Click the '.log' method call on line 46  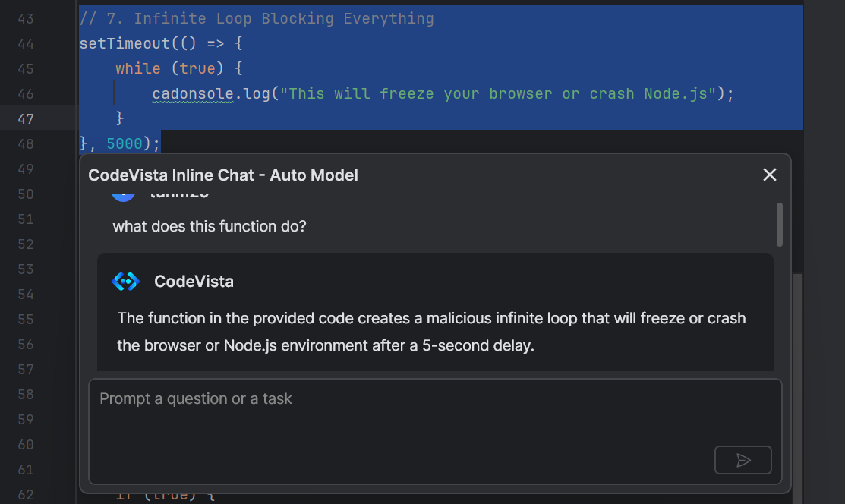[x=252, y=94]
